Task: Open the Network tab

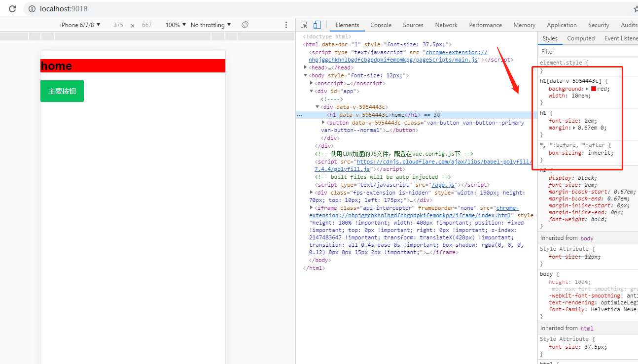Action: (446, 25)
